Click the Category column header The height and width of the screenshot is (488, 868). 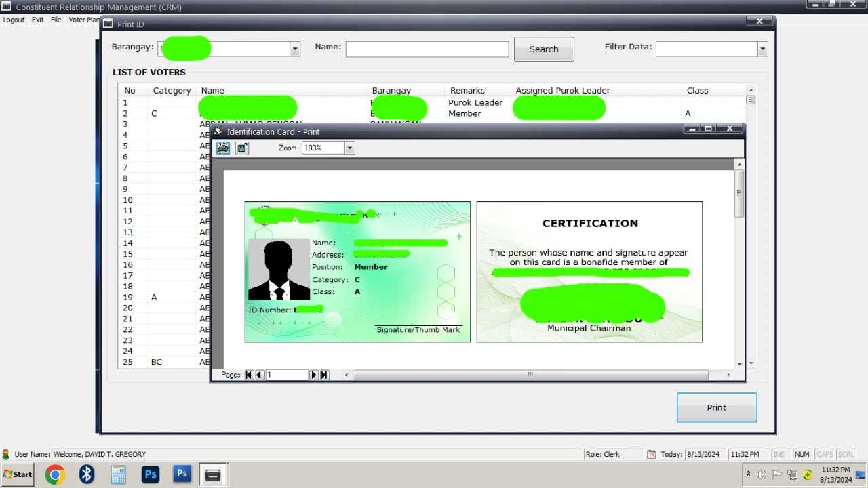pos(172,90)
